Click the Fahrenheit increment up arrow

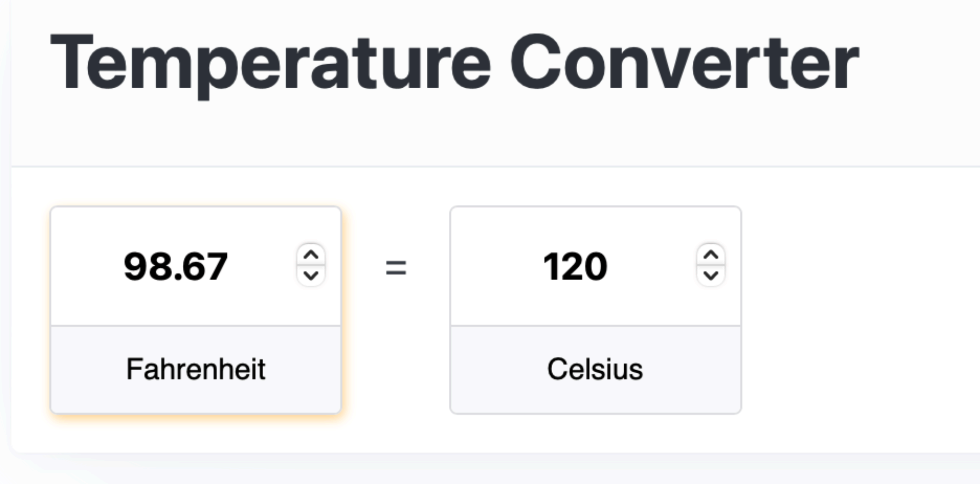311,255
